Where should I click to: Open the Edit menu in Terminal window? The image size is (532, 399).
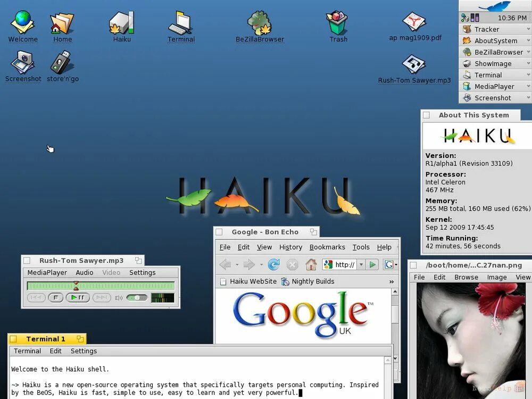[56, 351]
